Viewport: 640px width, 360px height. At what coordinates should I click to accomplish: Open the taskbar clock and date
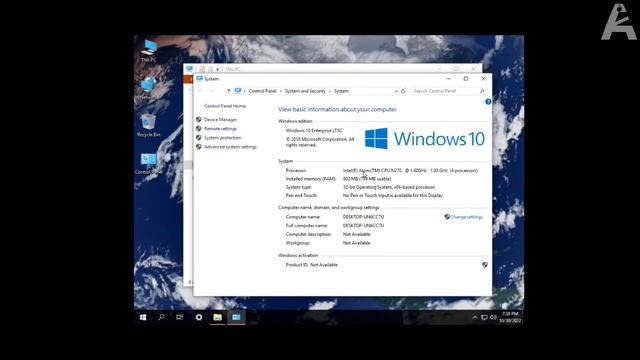click(510, 317)
